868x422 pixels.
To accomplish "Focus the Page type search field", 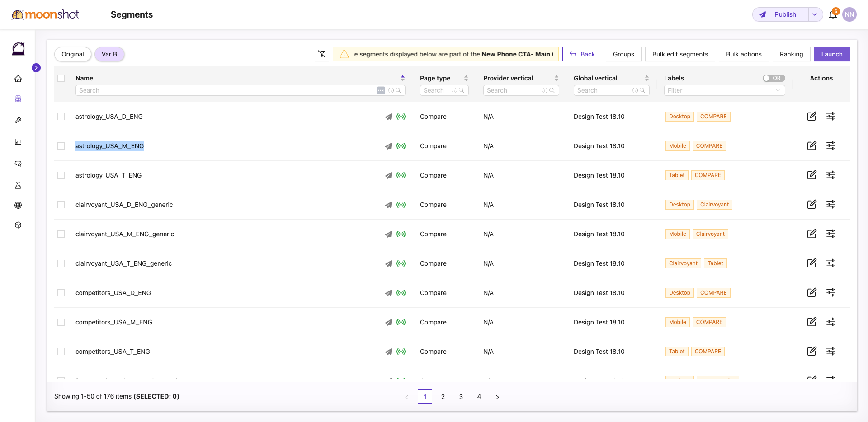I will (x=444, y=90).
